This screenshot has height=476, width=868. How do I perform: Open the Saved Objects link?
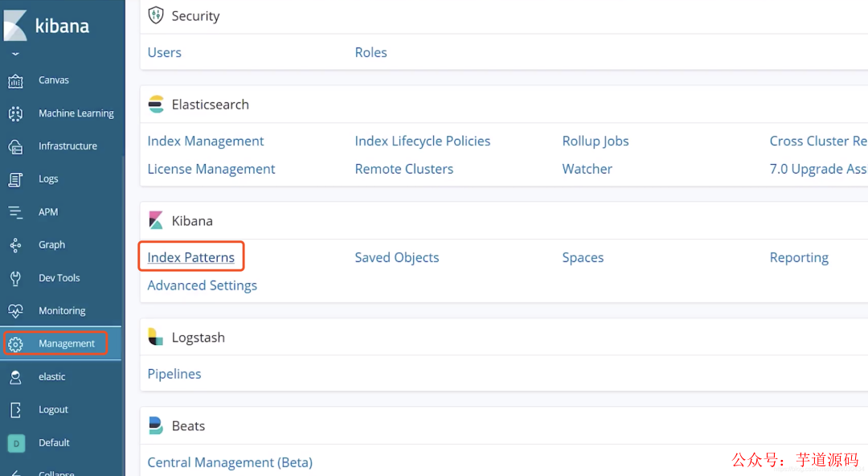tap(397, 257)
